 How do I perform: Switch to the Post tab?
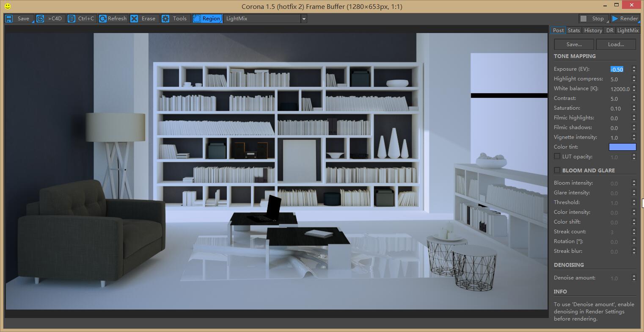pyautogui.click(x=558, y=30)
